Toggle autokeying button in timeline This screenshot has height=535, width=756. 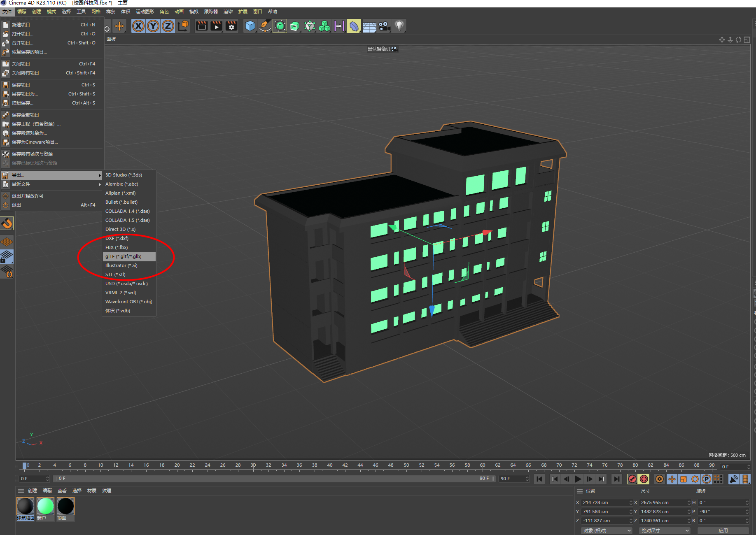point(644,479)
